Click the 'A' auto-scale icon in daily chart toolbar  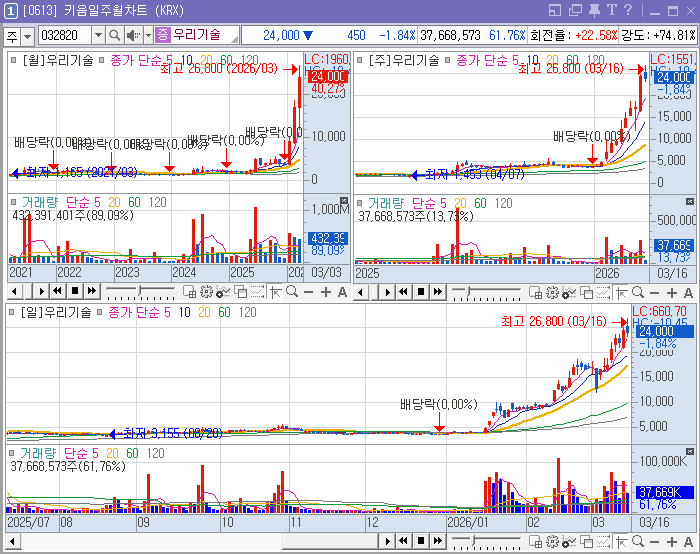pyautogui.click(x=688, y=542)
